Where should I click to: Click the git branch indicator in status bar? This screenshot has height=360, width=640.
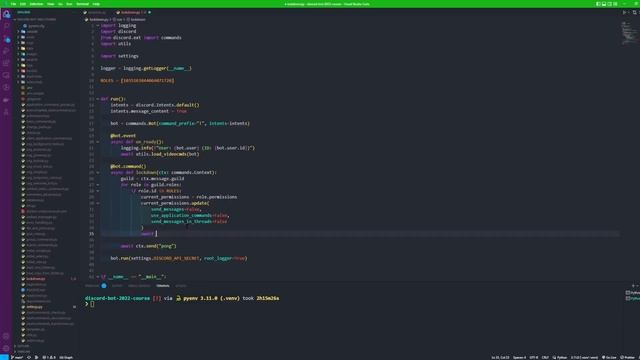pyautogui.click(x=18, y=358)
